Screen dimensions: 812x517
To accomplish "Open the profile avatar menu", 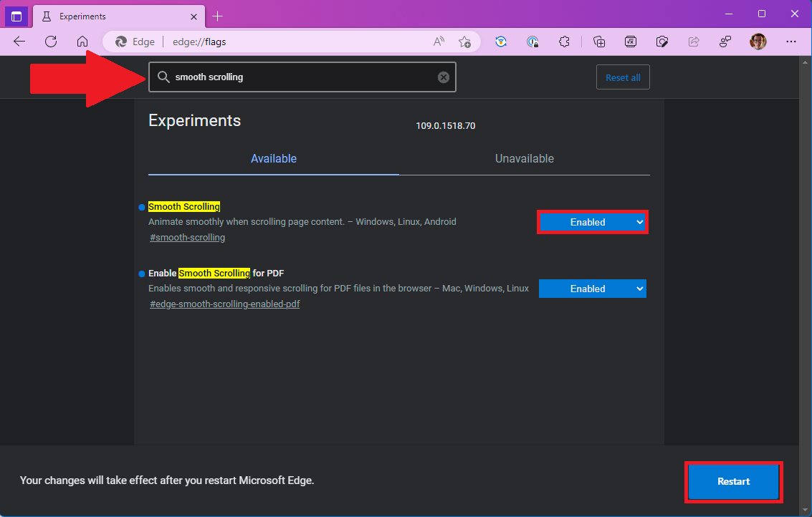I will pos(758,42).
